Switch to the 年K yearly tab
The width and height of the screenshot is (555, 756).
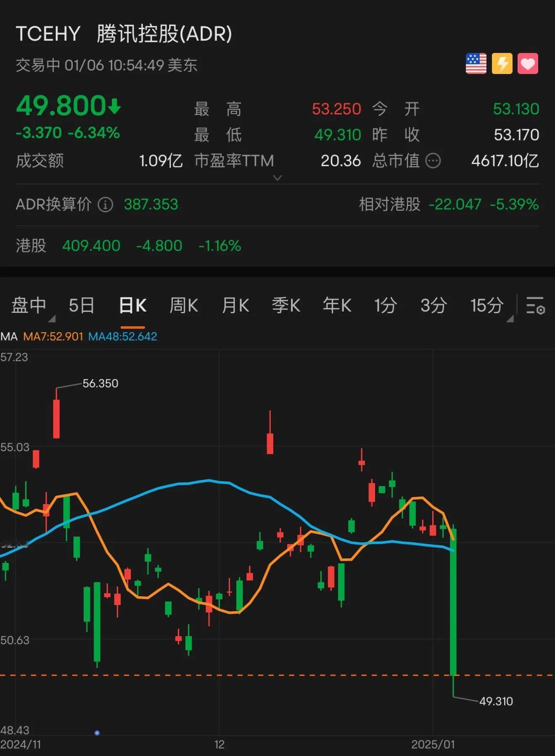pos(337,305)
